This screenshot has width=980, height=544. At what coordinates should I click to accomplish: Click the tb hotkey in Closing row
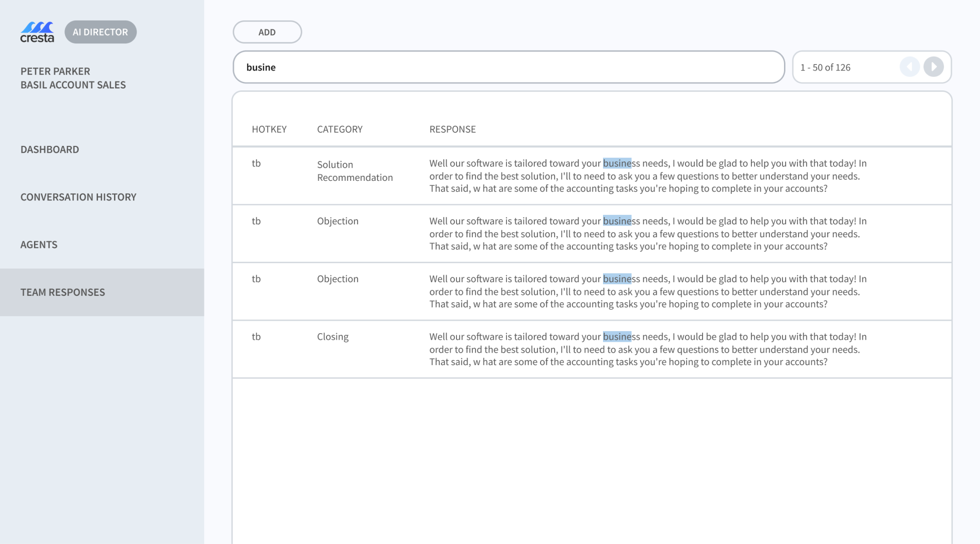point(256,337)
